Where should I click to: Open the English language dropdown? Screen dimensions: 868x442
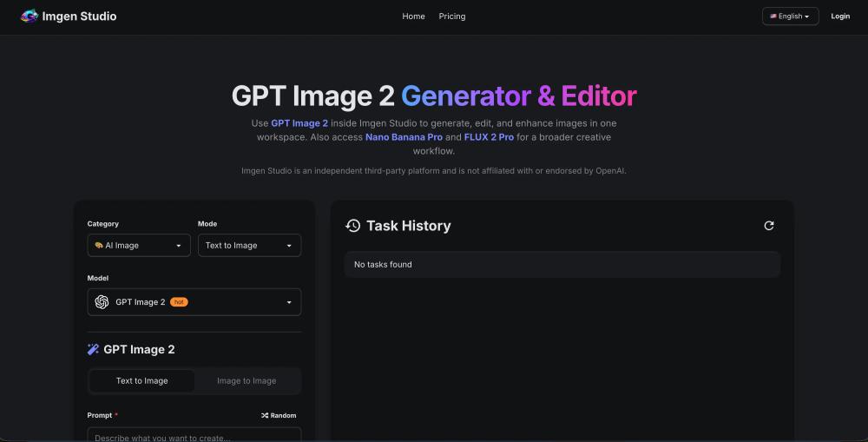click(790, 16)
